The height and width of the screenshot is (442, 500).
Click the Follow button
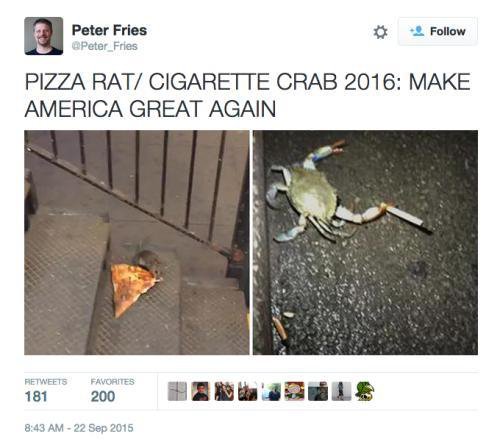[438, 31]
